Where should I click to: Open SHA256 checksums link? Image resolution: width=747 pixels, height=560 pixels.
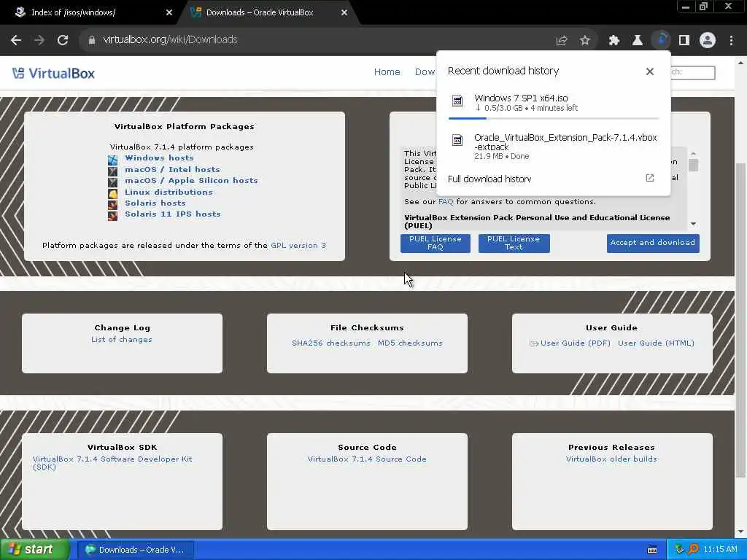[331, 343]
